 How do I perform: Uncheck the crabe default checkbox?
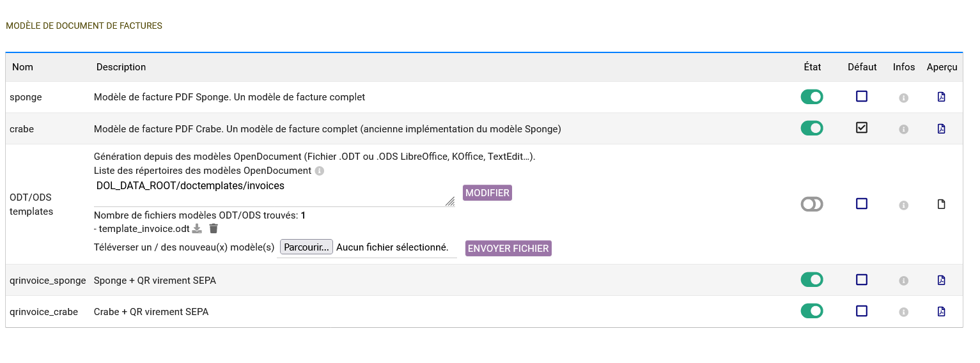[862, 128]
